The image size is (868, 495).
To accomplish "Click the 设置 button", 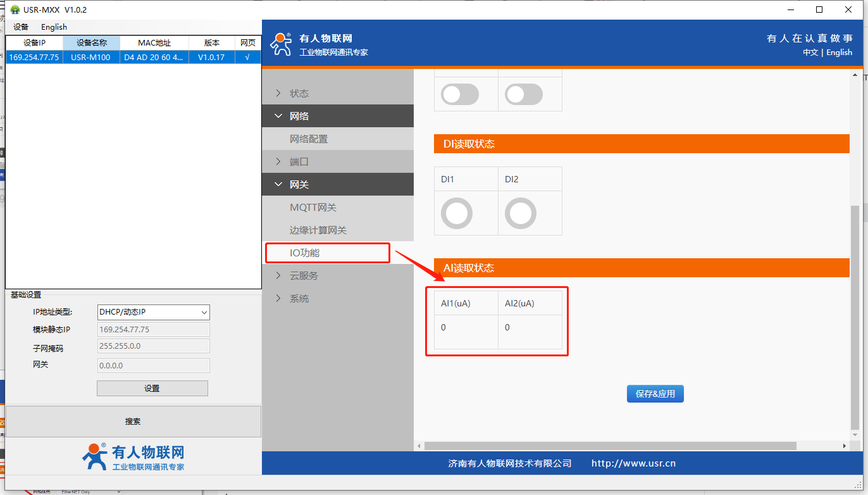I will pyautogui.click(x=152, y=388).
